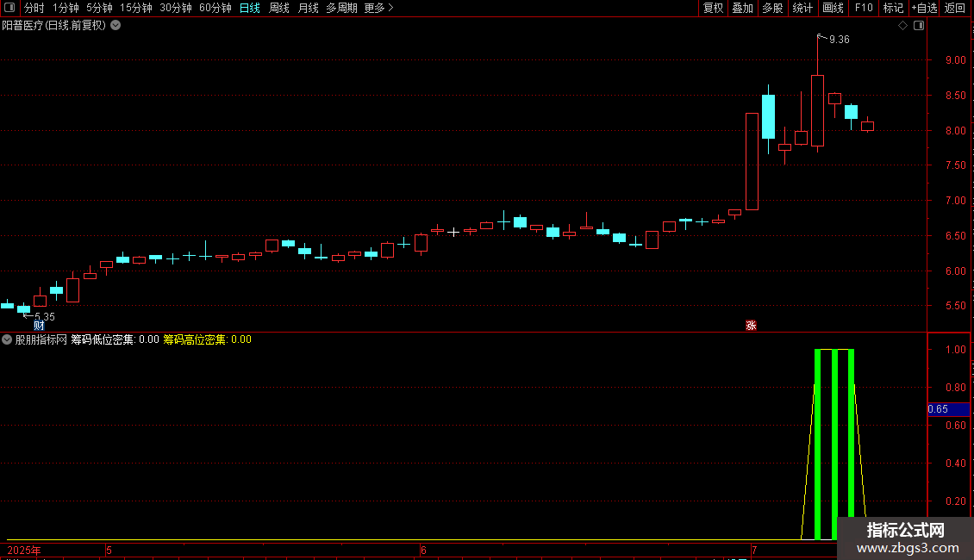This screenshot has height=560, width=974.
Task: Click the 涨 limit-up marker icon
Action: [x=751, y=326]
